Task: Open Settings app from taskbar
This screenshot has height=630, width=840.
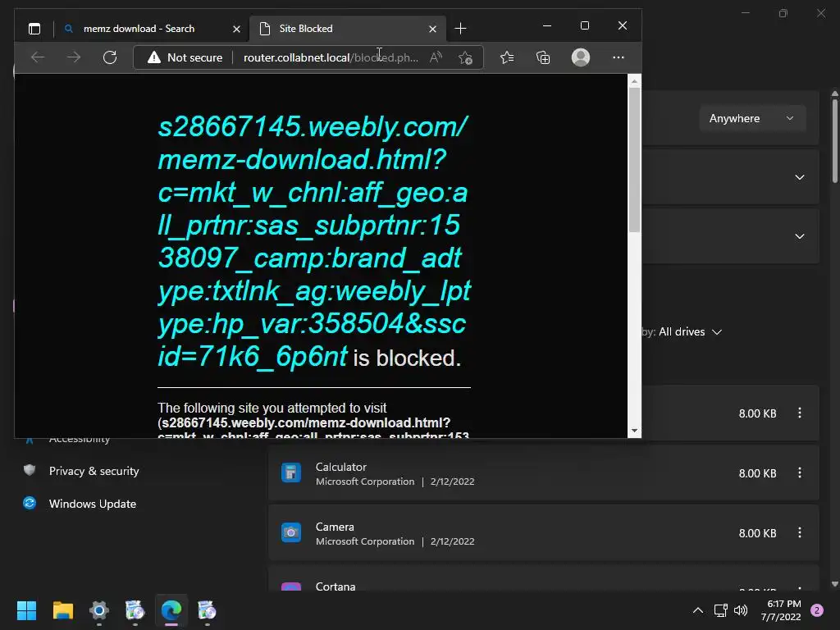Action: (x=99, y=610)
